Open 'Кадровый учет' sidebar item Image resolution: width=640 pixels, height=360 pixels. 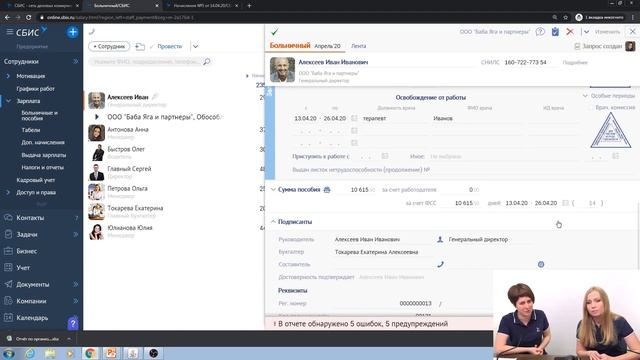pyautogui.click(x=36, y=180)
